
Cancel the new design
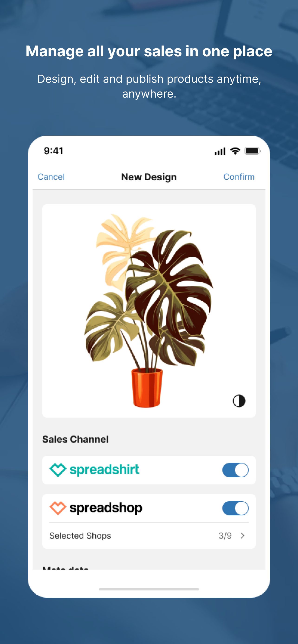coord(51,177)
